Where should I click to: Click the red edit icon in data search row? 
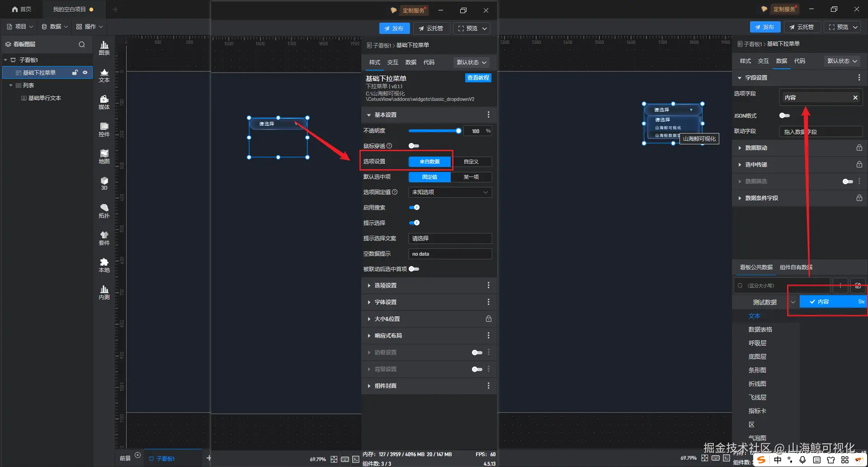[858, 286]
